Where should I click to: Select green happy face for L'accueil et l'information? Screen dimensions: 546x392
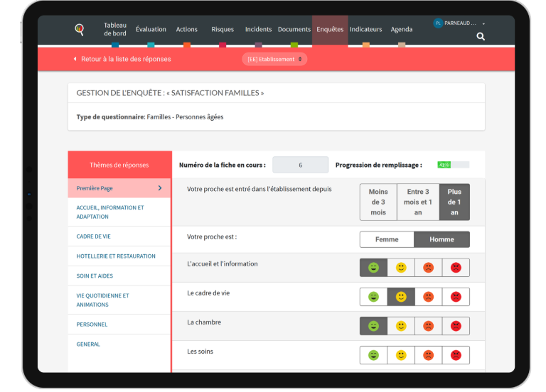tap(373, 268)
